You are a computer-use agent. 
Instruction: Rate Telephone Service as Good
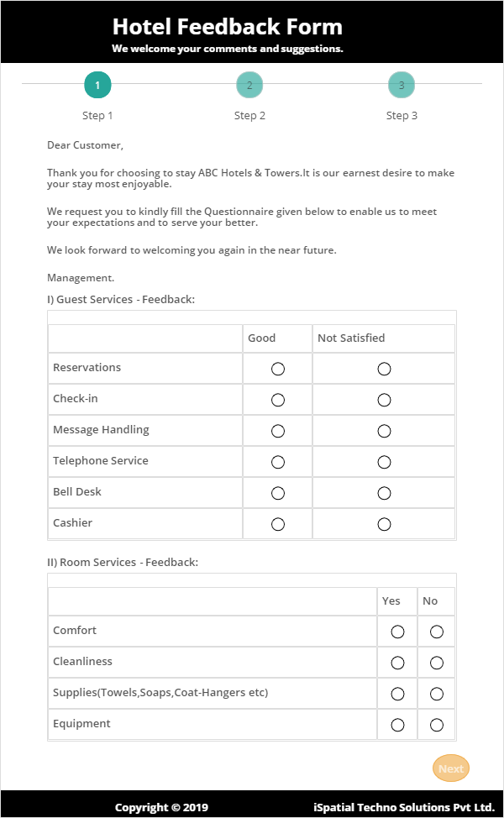pos(278,462)
